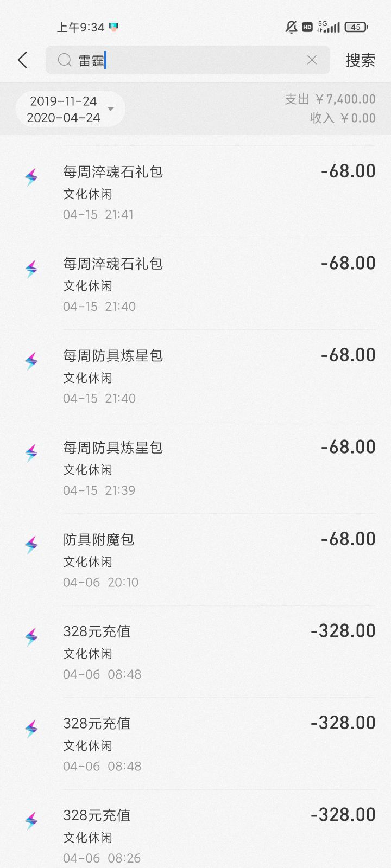This screenshot has width=391, height=868.
Task: Tap the 支出 ¥7,400.00 total
Action: (x=330, y=99)
